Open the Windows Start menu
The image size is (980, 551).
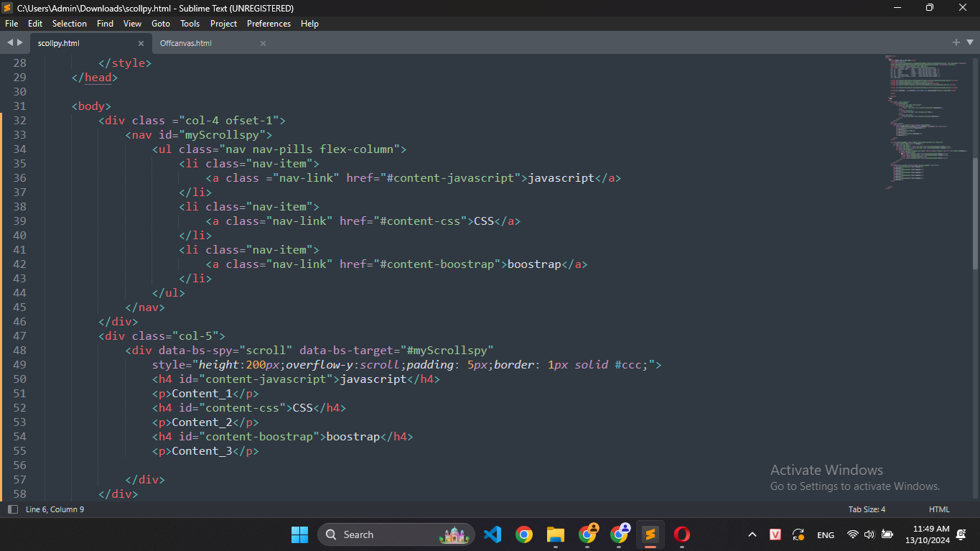coord(299,534)
